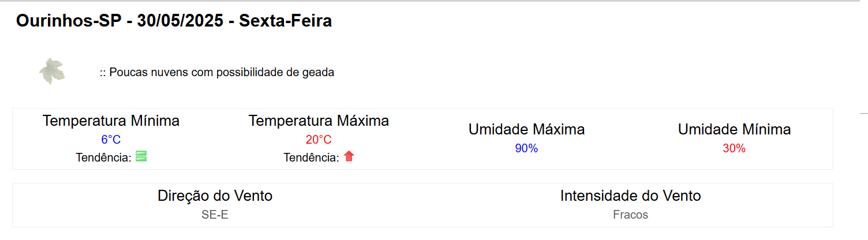Click the green stable trend icon

click(x=141, y=156)
